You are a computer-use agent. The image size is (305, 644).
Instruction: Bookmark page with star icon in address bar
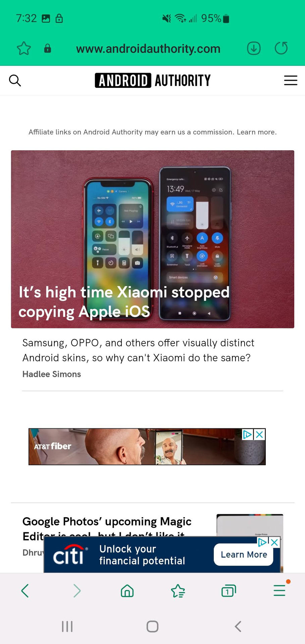tap(24, 49)
